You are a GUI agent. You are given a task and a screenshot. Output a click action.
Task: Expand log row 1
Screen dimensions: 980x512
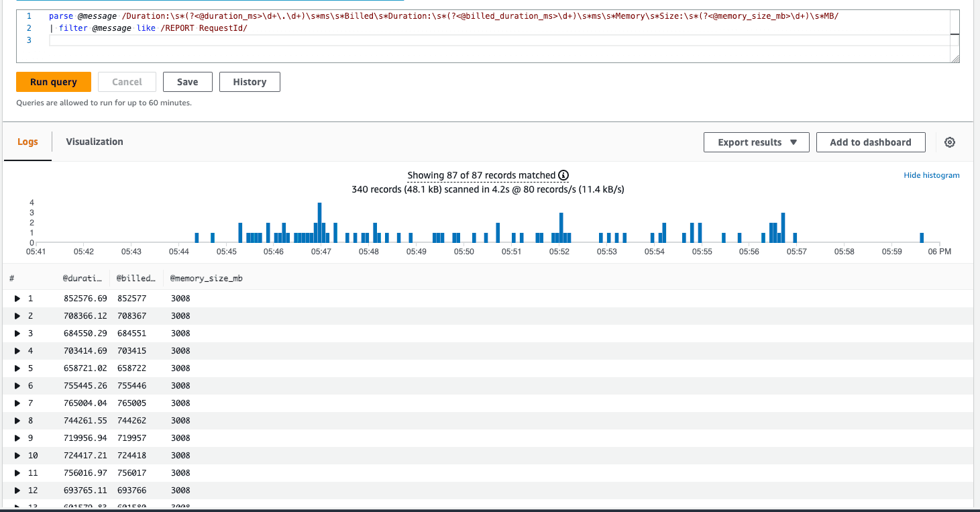17,298
